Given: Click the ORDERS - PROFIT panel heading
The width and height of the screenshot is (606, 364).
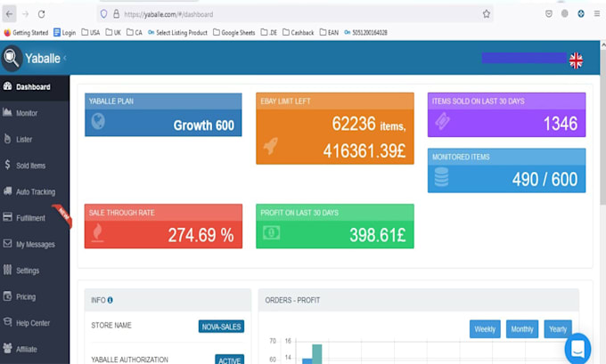Looking at the screenshot, I should tap(292, 300).
